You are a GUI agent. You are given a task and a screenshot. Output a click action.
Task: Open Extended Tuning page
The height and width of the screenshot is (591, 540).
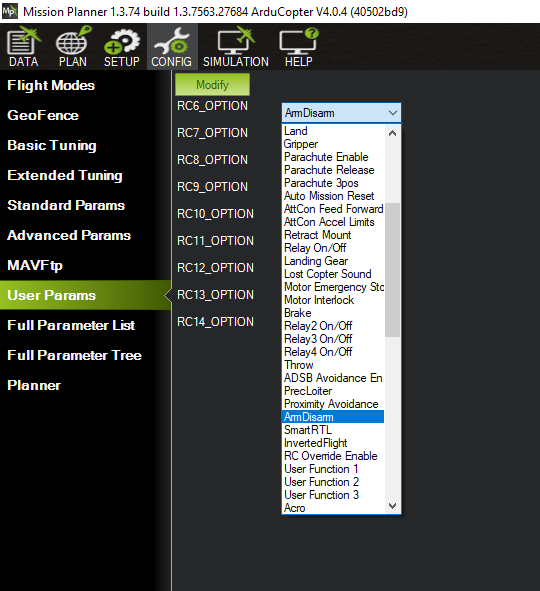point(65,176)
